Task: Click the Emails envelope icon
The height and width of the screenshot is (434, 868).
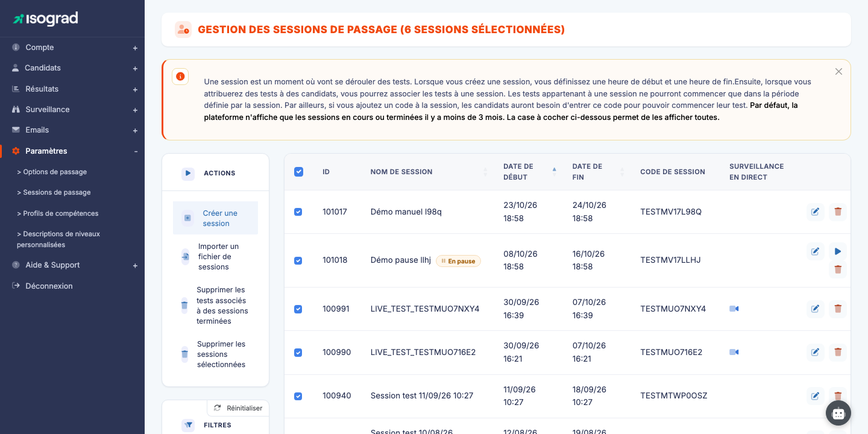Action: click(16, 130)
